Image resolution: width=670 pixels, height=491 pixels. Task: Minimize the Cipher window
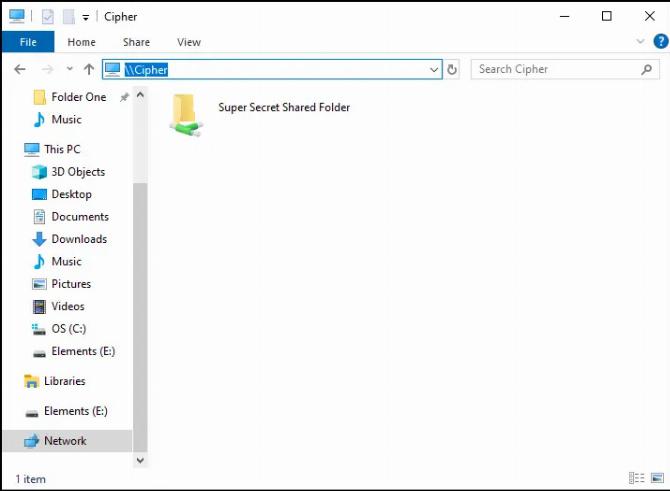pyautogui.click(x=564, y=16)
